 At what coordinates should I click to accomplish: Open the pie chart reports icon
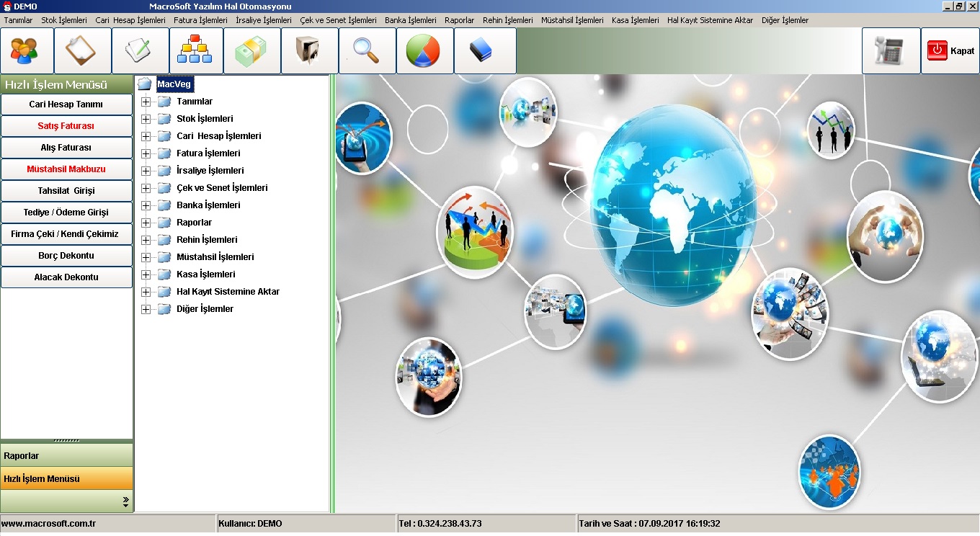[424, 51]
